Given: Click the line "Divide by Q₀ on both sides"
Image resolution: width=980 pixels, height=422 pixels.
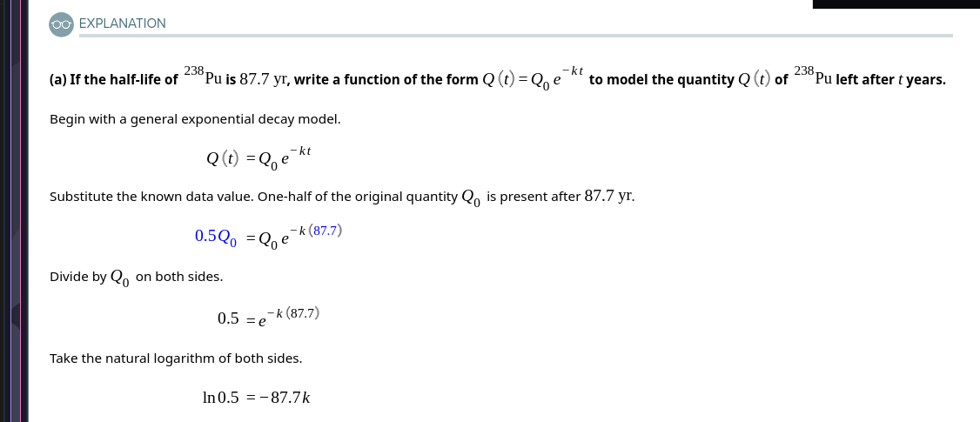Looking at the screenshot, I should tap(136, 278).
